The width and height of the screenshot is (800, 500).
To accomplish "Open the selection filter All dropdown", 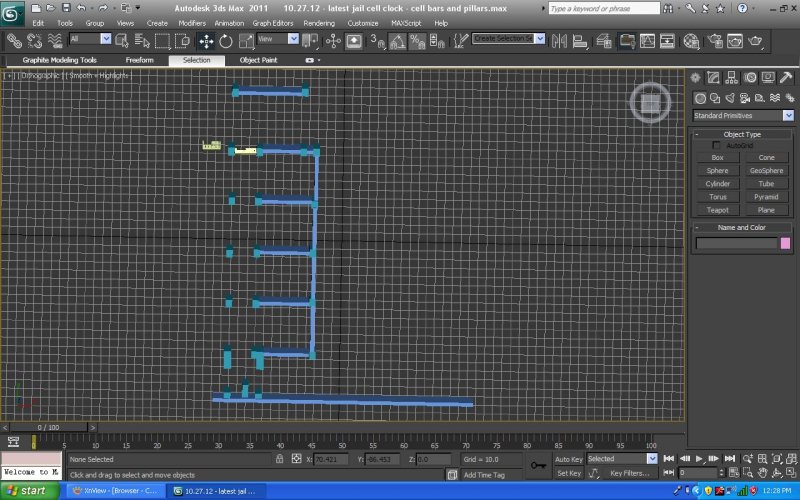I will coord(105,39).
